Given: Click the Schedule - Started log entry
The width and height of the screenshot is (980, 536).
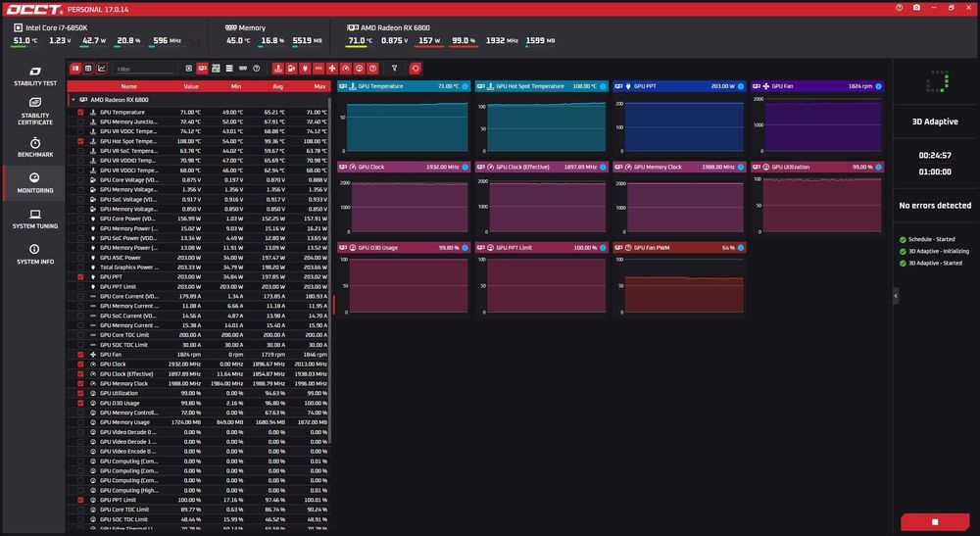Looking at the screenshot, I should (931, 239).
